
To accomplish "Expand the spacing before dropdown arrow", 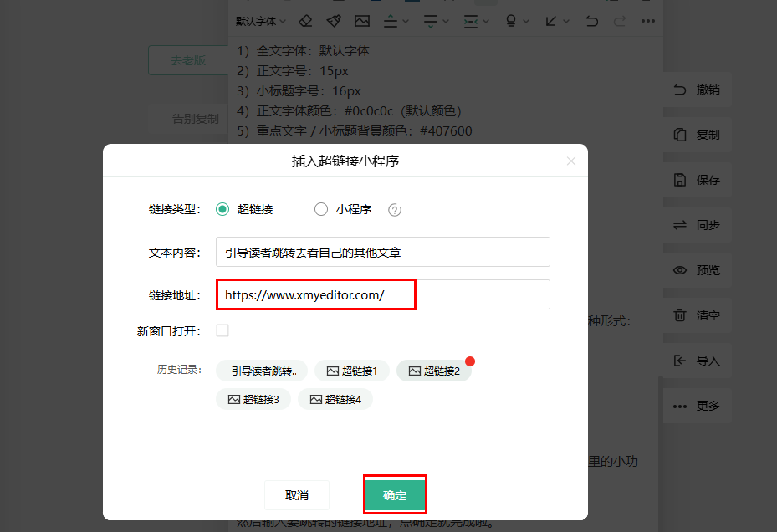I will 406,21.
